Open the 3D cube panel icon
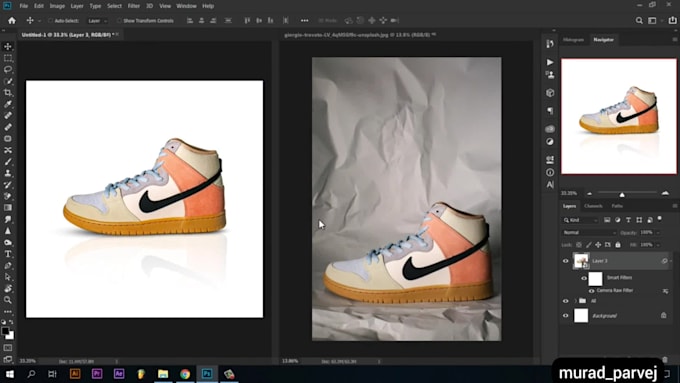This screenshot has width=680, height=383. (x=550, y=92)
